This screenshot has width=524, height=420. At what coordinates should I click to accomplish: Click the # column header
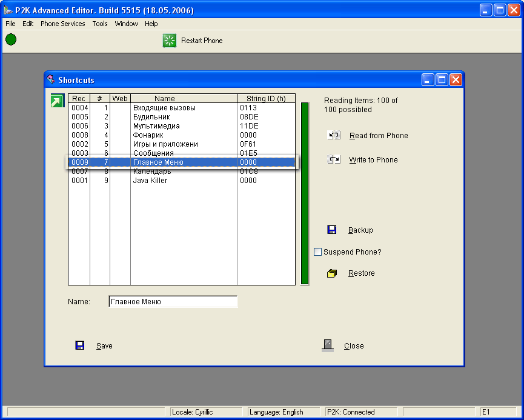99,98
